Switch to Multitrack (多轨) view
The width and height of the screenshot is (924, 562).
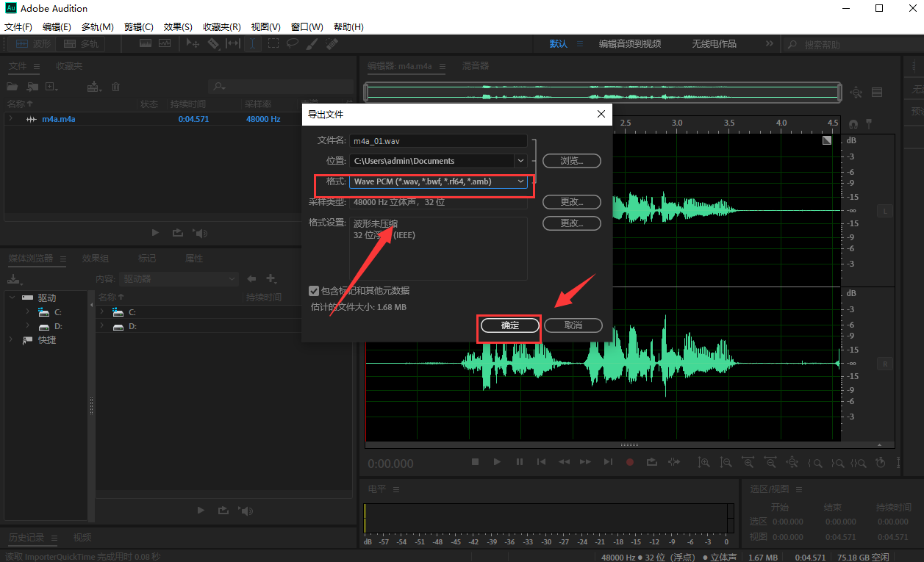[x=81, y=44]
